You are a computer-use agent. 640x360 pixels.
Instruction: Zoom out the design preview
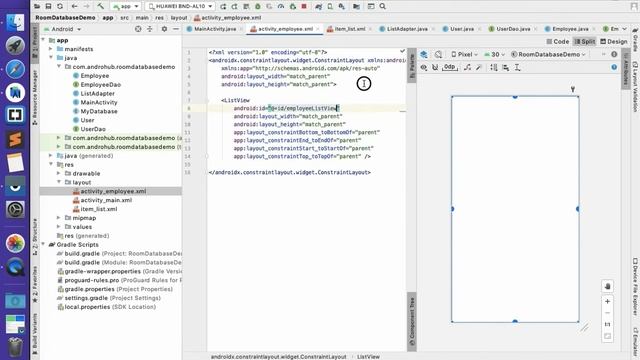pos(607,313)
